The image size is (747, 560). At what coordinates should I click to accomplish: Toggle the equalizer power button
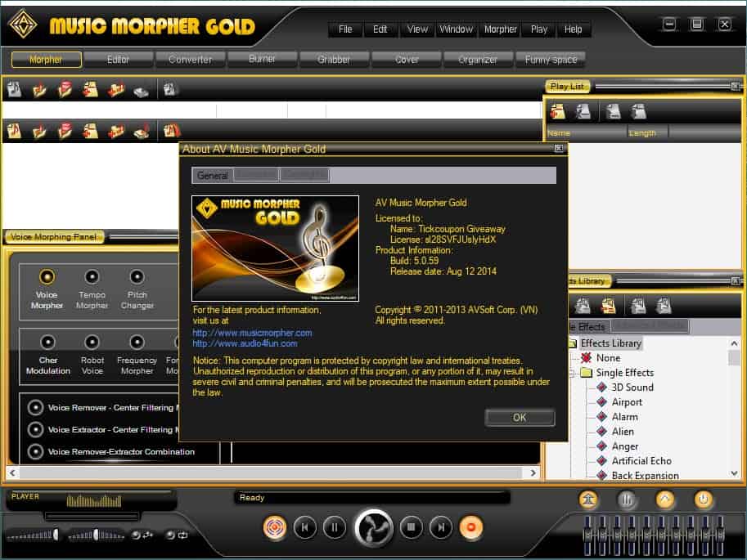tap(703, 500)
